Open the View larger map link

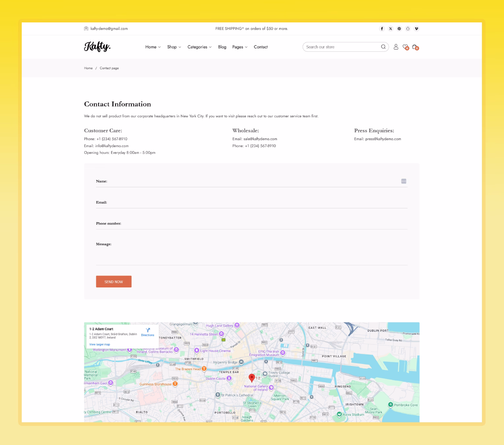pos(99,344)
